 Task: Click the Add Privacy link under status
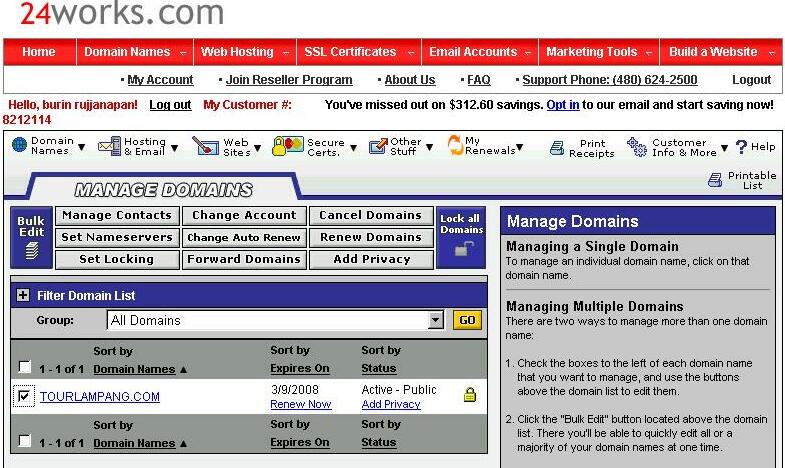[391, 404]
